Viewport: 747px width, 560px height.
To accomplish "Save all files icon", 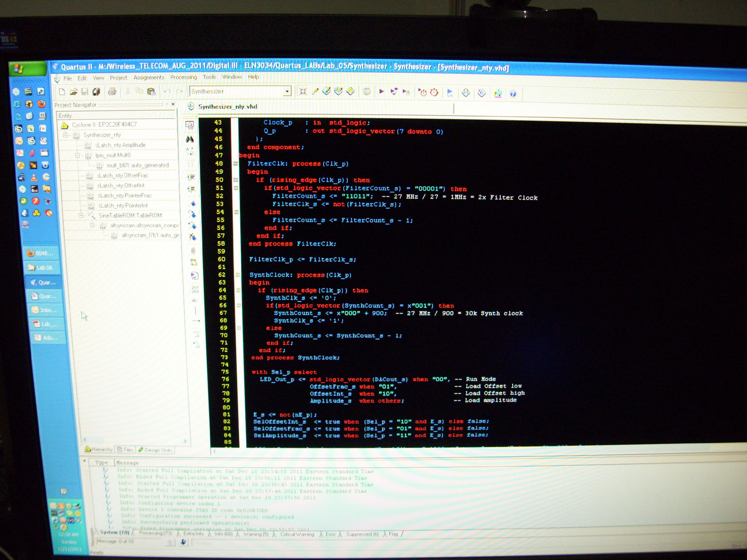I will pyautogui.click(x=96, y=91).
